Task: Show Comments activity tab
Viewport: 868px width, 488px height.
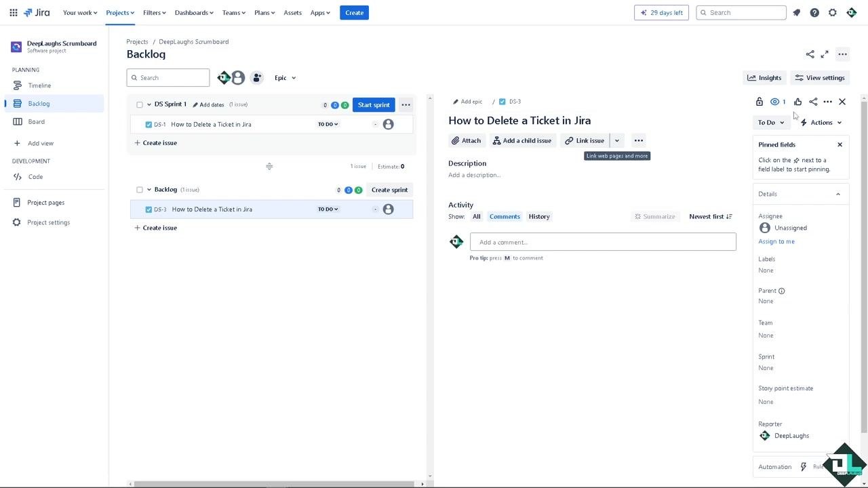Action: (x=505, y=217)
